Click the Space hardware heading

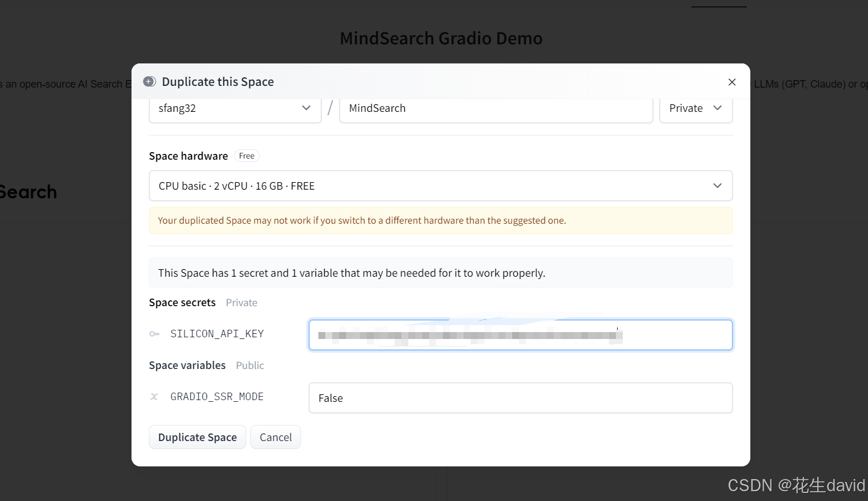click(x=189, y=156)
